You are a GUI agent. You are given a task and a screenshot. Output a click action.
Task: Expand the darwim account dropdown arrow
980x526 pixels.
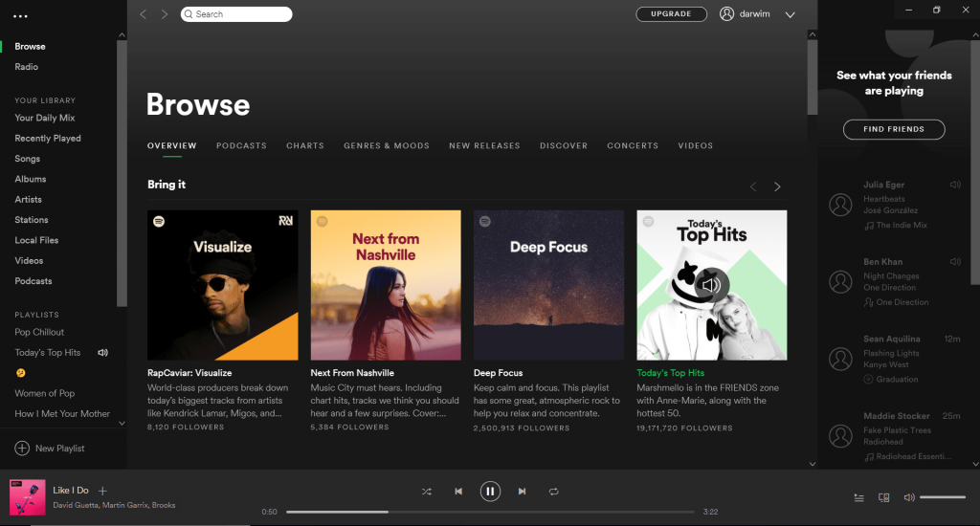coord(790,14)
